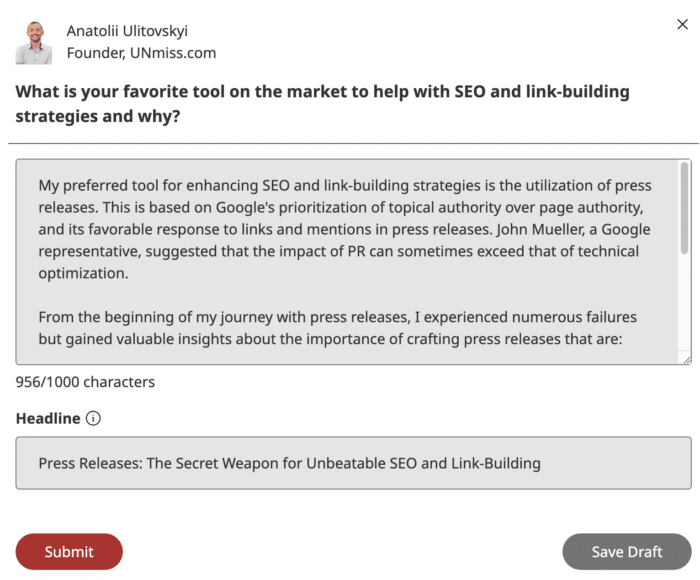Close the answer dialog with the X icon
Image resolution: width=700 pixels, height=580 pixels.
point(682,24)
